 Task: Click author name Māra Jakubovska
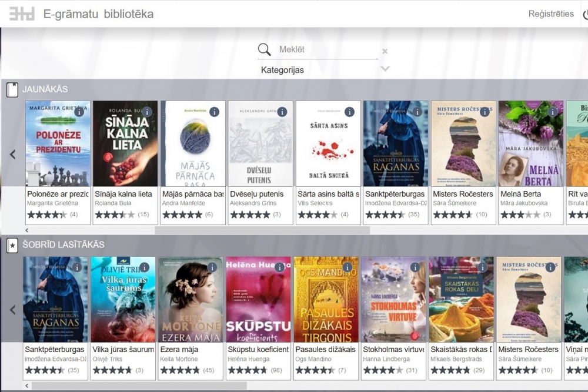(x=524, y=203)
